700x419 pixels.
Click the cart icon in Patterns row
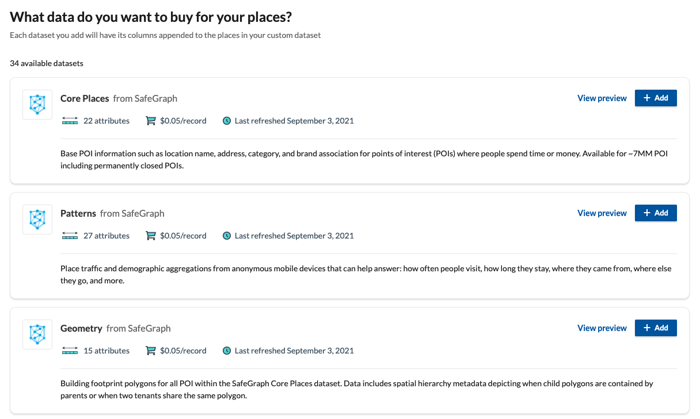point(150,236)
